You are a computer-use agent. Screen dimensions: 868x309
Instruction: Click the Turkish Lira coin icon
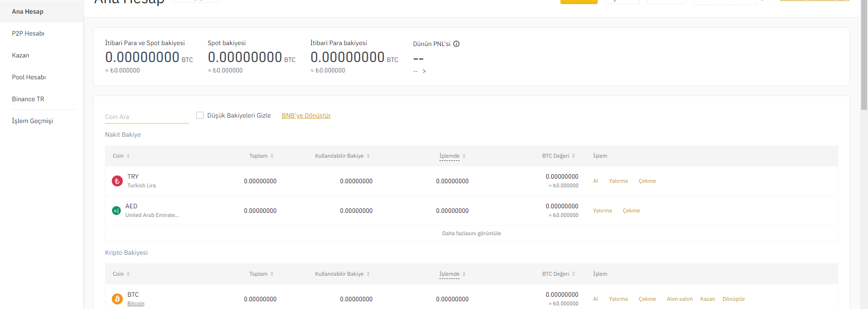click(117, 181)
